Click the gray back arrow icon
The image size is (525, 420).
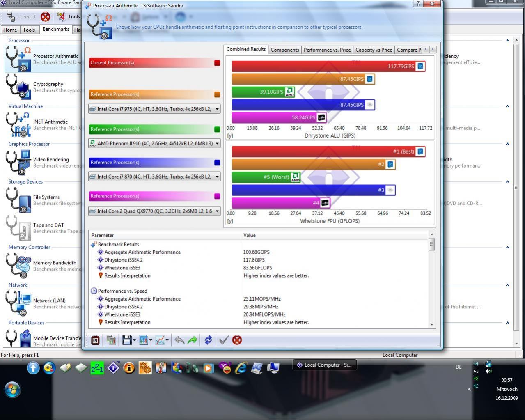click(179, 340)
